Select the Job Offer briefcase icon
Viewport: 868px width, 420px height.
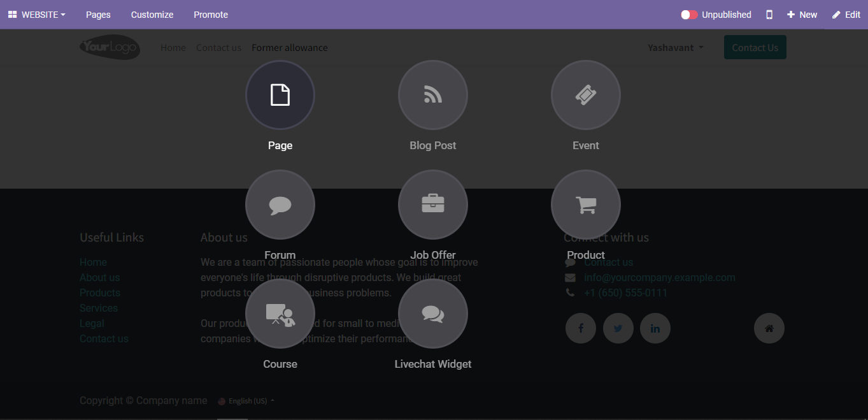433,205
